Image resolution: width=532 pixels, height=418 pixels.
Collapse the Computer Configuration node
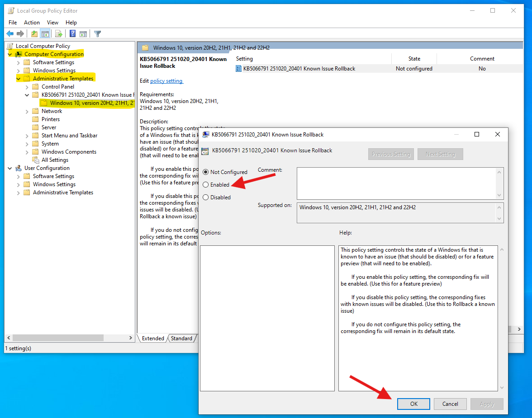pos(11,54)
